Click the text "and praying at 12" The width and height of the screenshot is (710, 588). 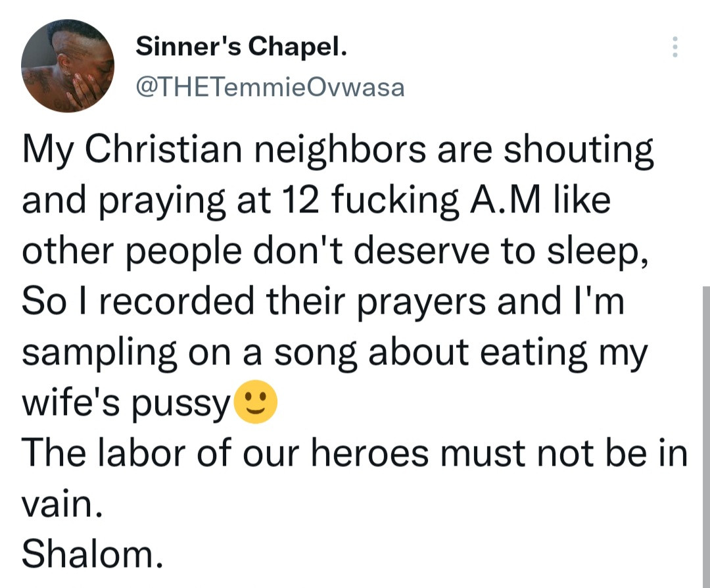click(x=171, y=201)
